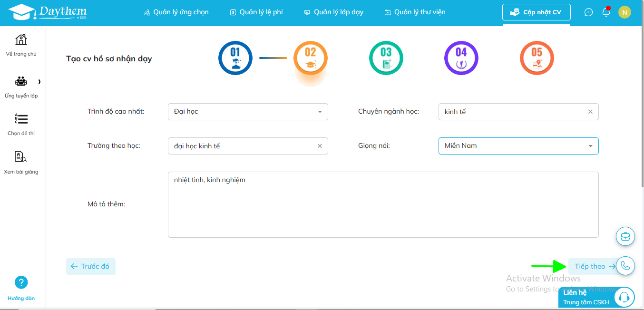Click the Mô tả thêm label

click(106, 204)
